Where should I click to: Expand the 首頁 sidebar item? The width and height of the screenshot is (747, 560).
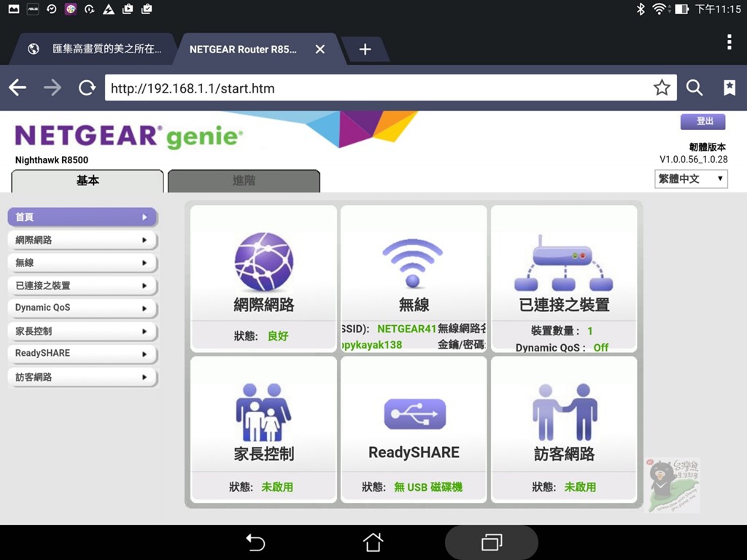82,217
